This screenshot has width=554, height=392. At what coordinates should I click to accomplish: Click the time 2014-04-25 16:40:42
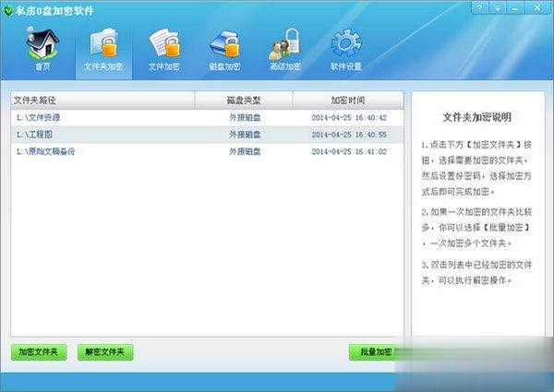(x=349, y=117)
